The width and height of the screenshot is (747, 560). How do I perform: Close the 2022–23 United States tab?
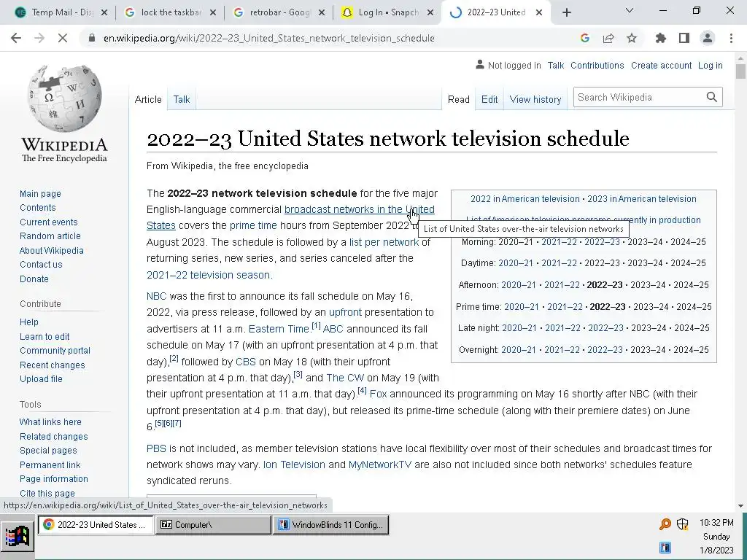point(539,12)
